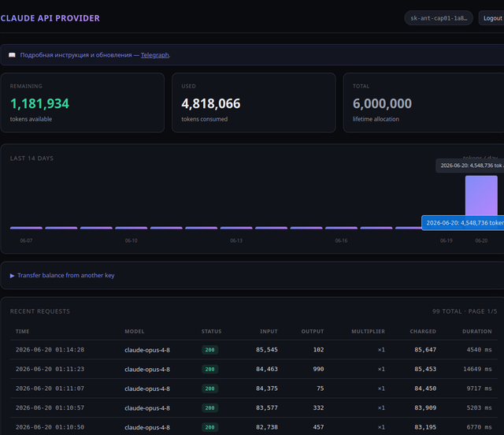Click the output value 990
The image size is (504, 435).
[x=318, y=369]
